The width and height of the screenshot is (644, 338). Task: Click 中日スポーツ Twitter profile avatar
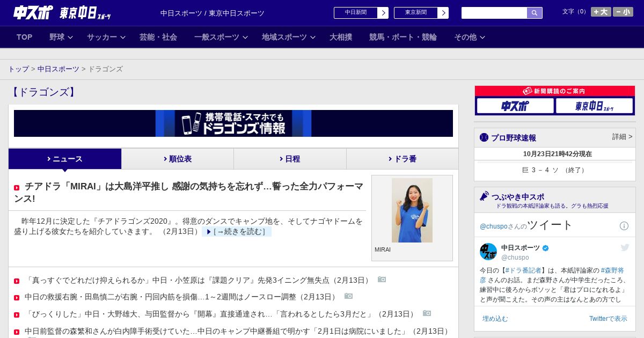(x=488, y=252)
